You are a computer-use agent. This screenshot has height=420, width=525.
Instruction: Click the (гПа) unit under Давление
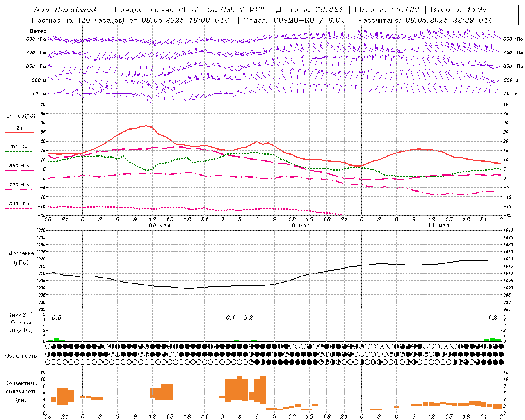coord(21,263)
